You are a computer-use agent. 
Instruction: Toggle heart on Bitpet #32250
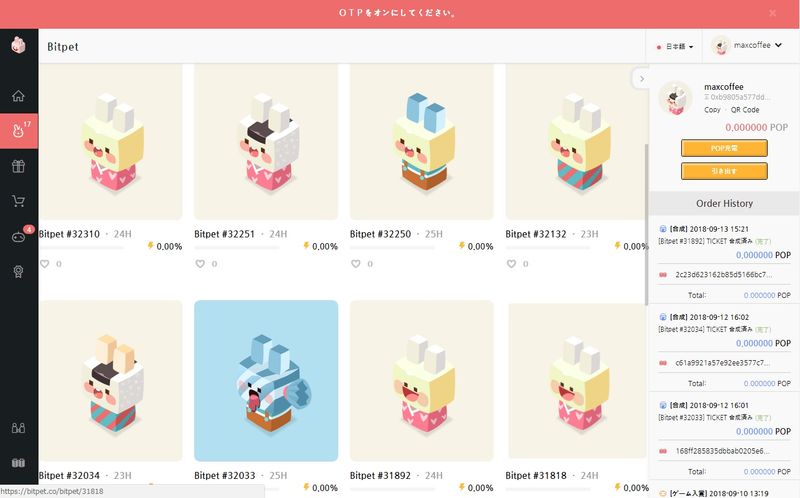tap(356, 264)
